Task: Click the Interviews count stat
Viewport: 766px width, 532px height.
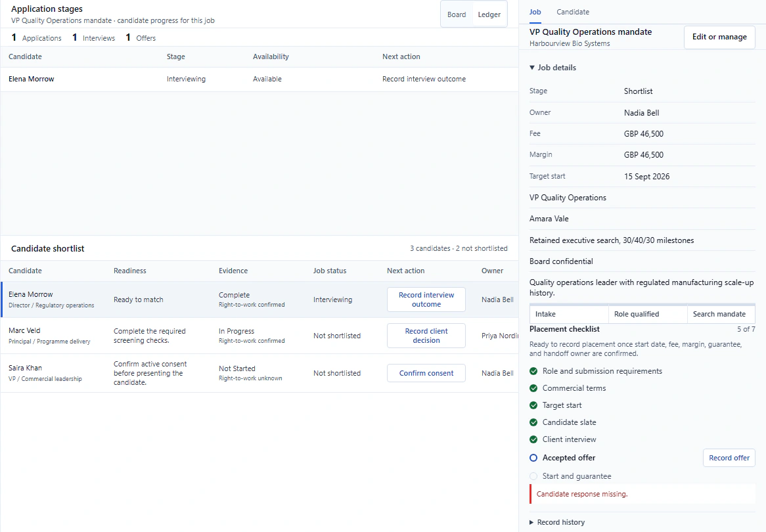Action: pyautogui.click(x=94, y=37)
